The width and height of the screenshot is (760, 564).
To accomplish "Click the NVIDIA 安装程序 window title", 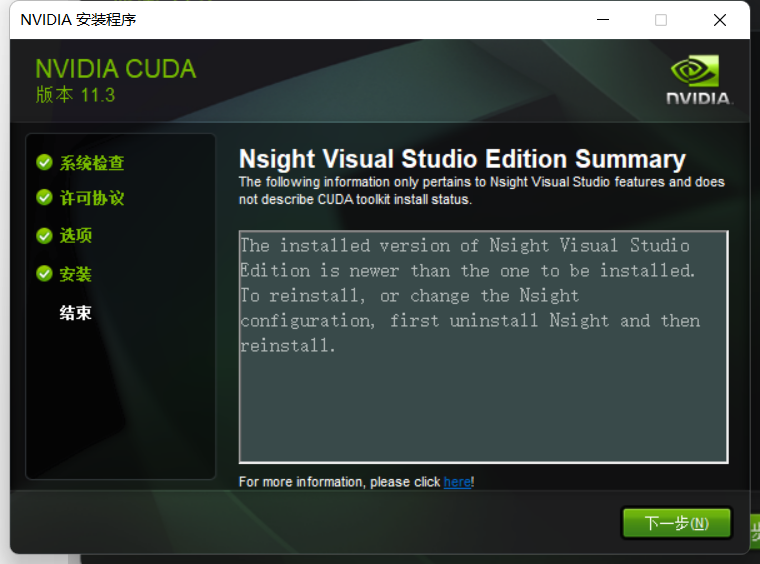I will 78,20.
